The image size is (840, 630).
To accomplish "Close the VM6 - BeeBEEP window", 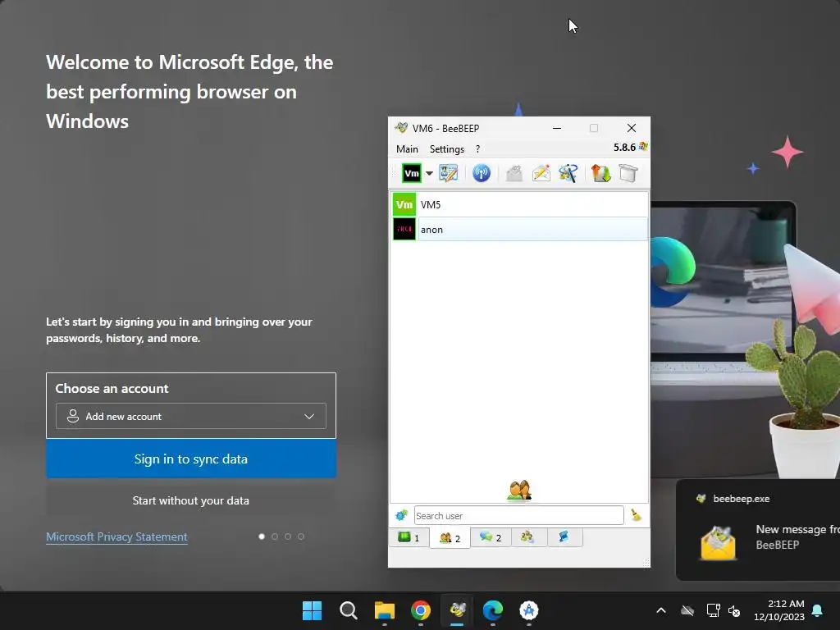I will click(x=632, y=128).
